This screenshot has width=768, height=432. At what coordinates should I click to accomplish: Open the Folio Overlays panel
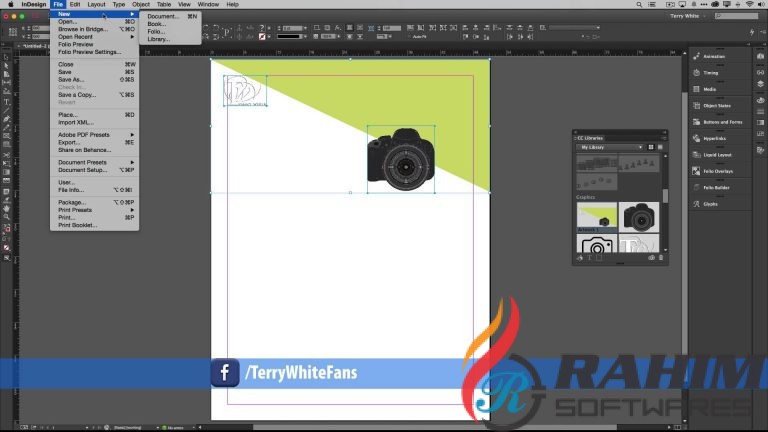click(x=717, y=171)
